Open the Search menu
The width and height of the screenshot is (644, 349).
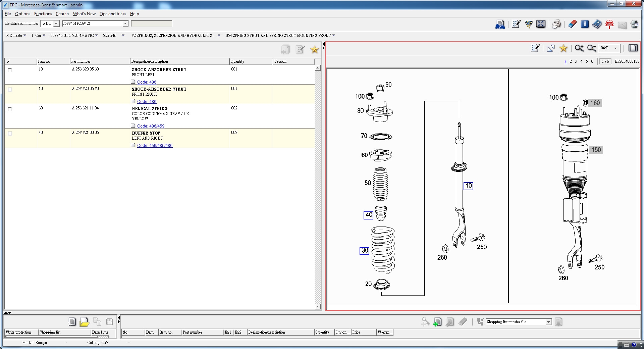tap(62, 14)
